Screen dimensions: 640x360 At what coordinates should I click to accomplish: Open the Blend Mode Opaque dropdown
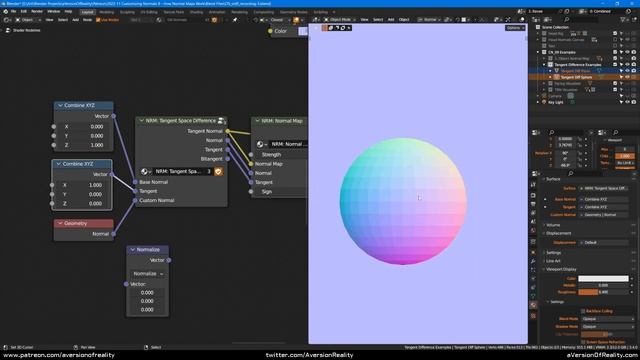[x=607, y=319]
